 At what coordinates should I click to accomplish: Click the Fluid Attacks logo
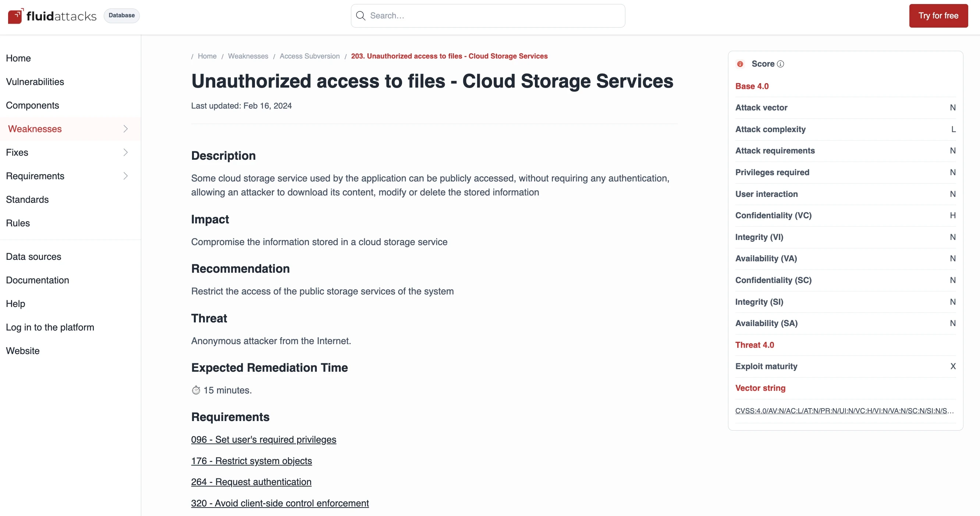pos(52,15)
